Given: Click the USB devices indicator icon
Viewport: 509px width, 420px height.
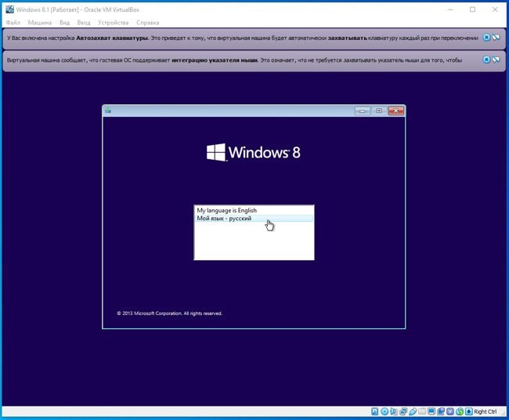Looking at the screenshot, I should (x=413, y=411).
